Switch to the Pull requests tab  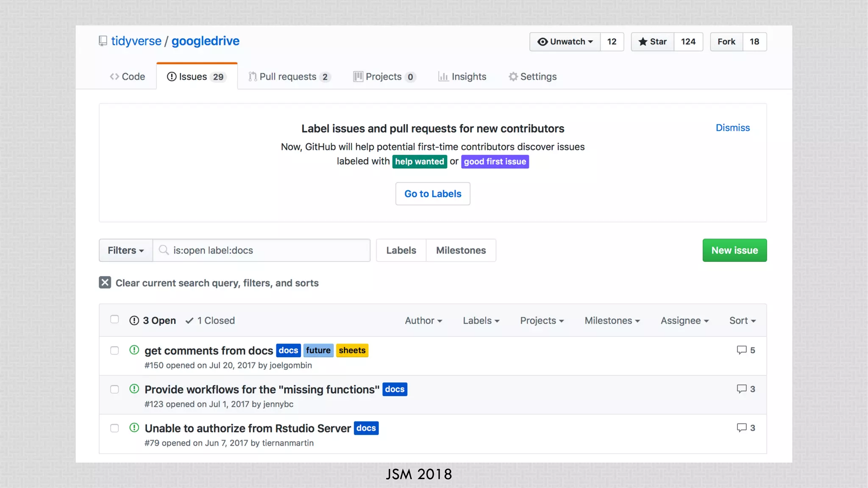[x=289, y=77]
